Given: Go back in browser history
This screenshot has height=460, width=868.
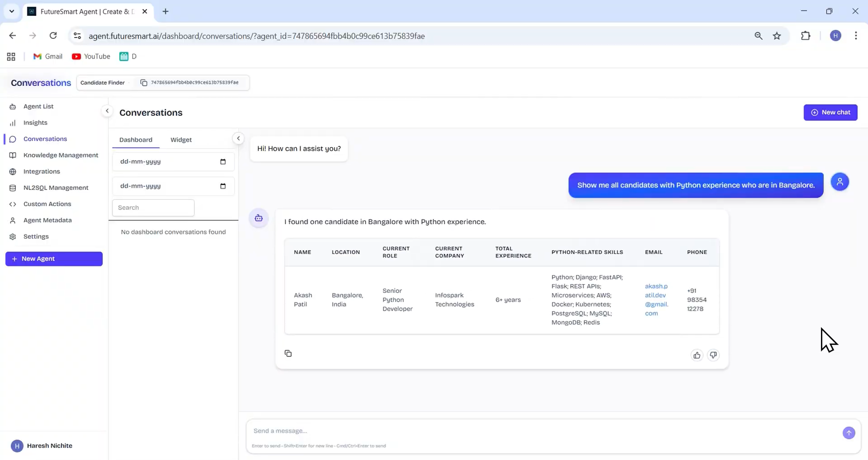Looking at the screenshot, I should tap(12, 36).
